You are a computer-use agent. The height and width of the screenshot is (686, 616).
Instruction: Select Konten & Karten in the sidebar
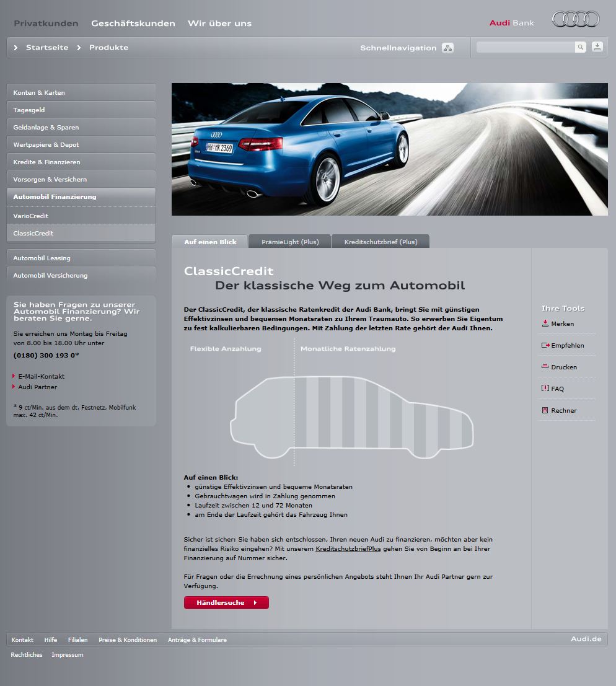[x=81, y=92]
